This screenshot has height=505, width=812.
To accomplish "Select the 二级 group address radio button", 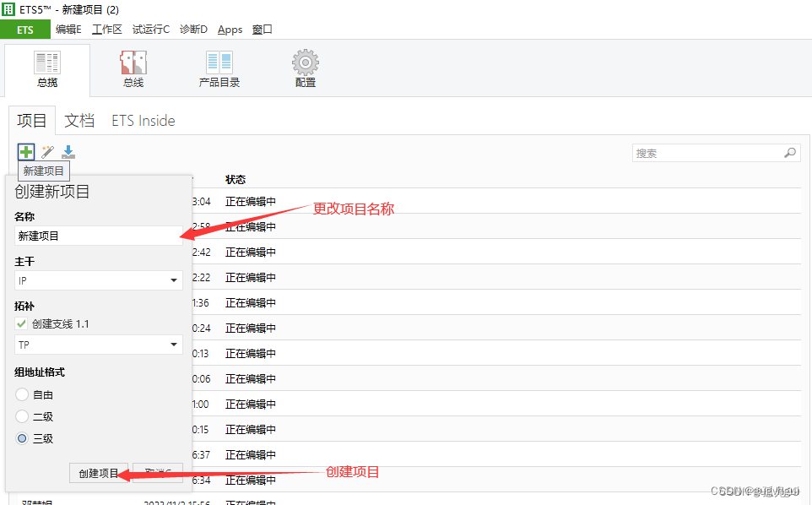I will click(22, 416).
